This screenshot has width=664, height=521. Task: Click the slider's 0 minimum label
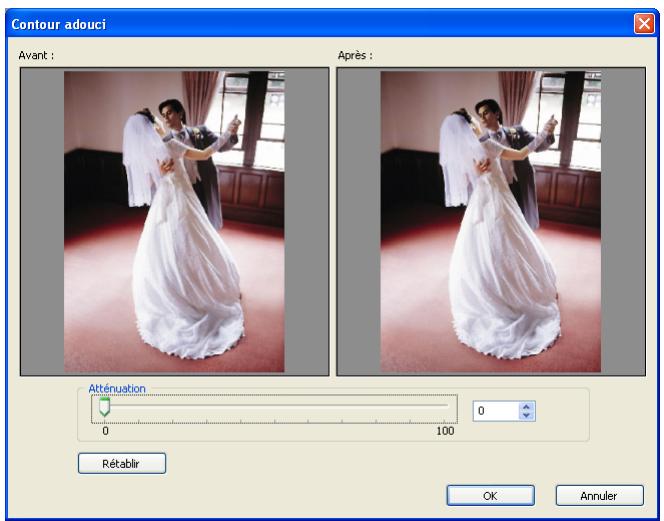point(105,431)
